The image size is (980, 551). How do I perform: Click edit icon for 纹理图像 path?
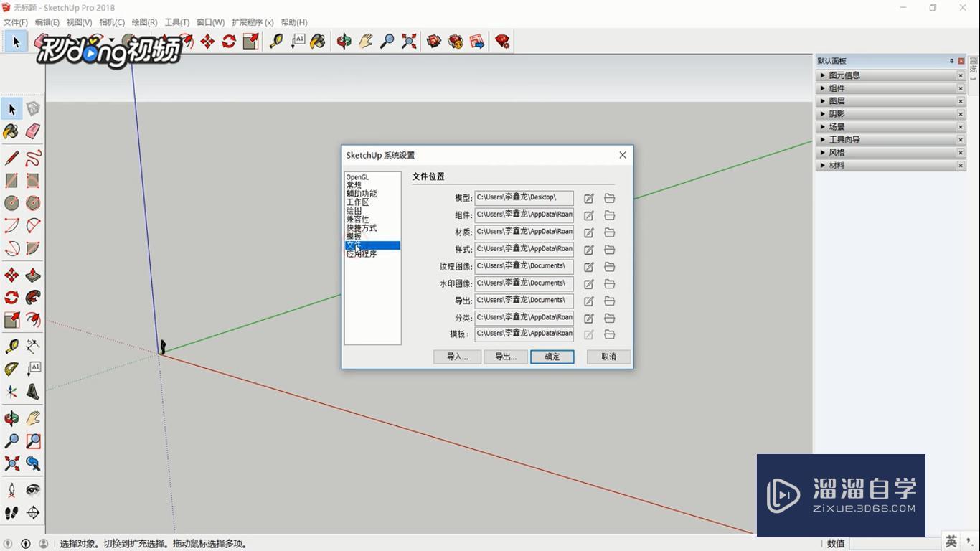(x=589, y=266)
